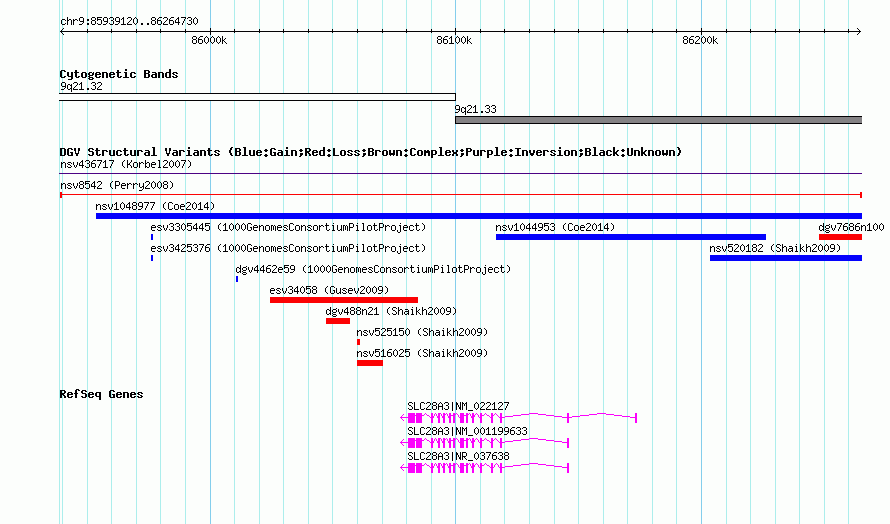Select the small blue esv3305445 marker

[x=152, y=237]
